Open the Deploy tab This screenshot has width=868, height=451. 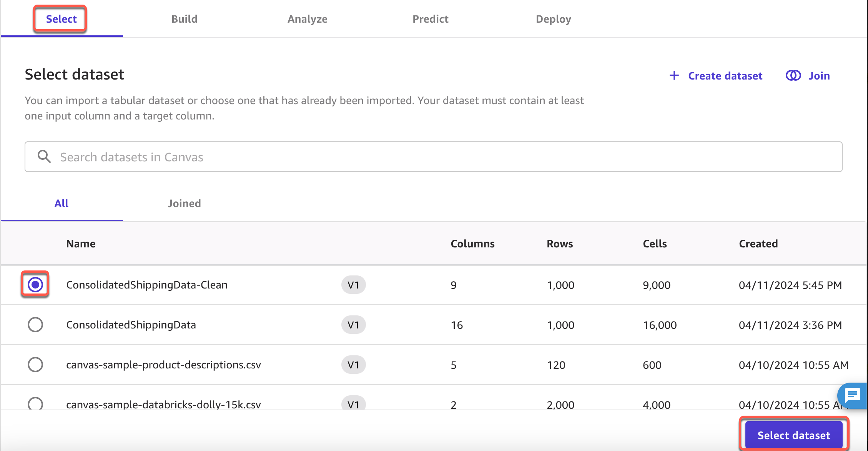tap(553, 19)
